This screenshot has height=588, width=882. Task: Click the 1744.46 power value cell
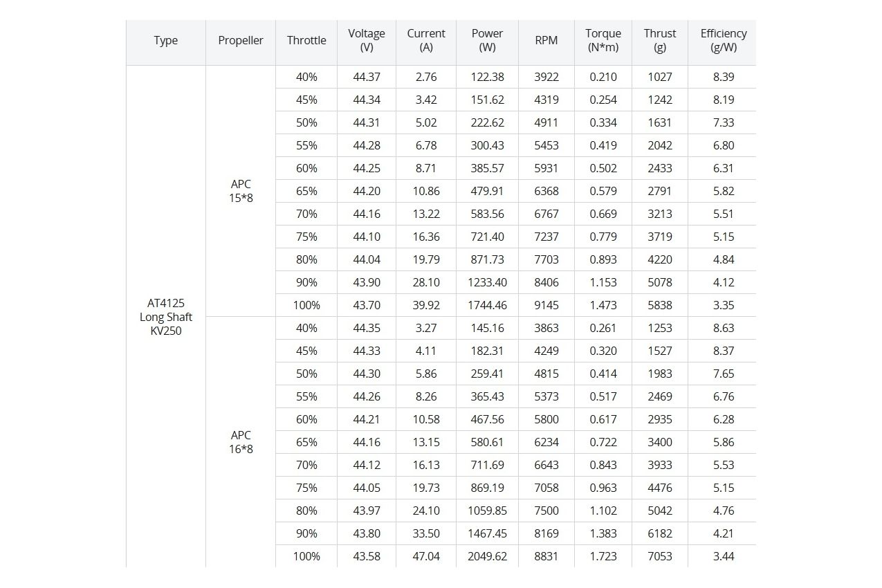click(x=488, y=305)
